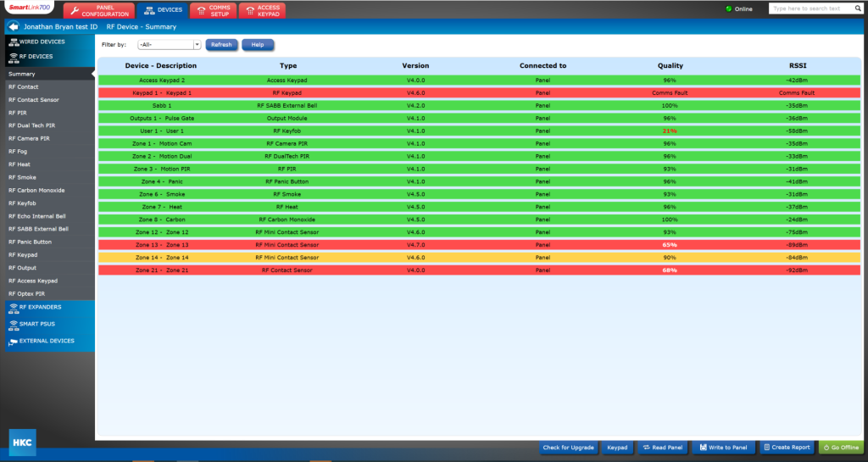The width and height of the screenshot is (868, 462).
Task: Select RF Optex PIR in sidebar
Action: click(x=50, y=294)
